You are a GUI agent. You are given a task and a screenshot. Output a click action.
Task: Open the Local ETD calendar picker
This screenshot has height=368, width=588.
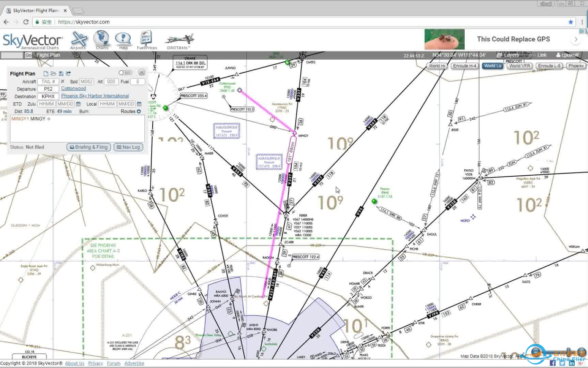[x=139, y=104]
